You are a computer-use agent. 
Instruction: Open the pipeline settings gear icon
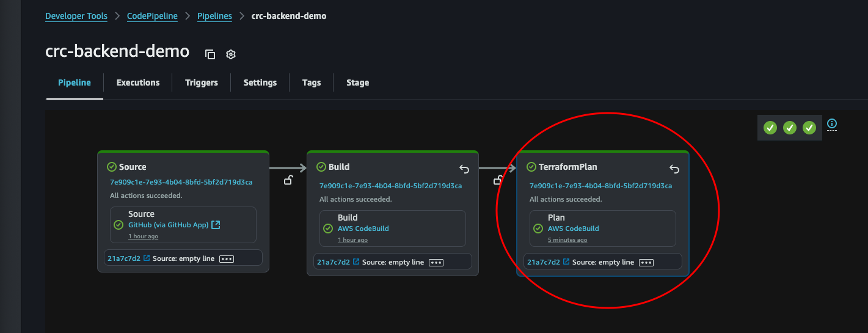pos(230,54)
